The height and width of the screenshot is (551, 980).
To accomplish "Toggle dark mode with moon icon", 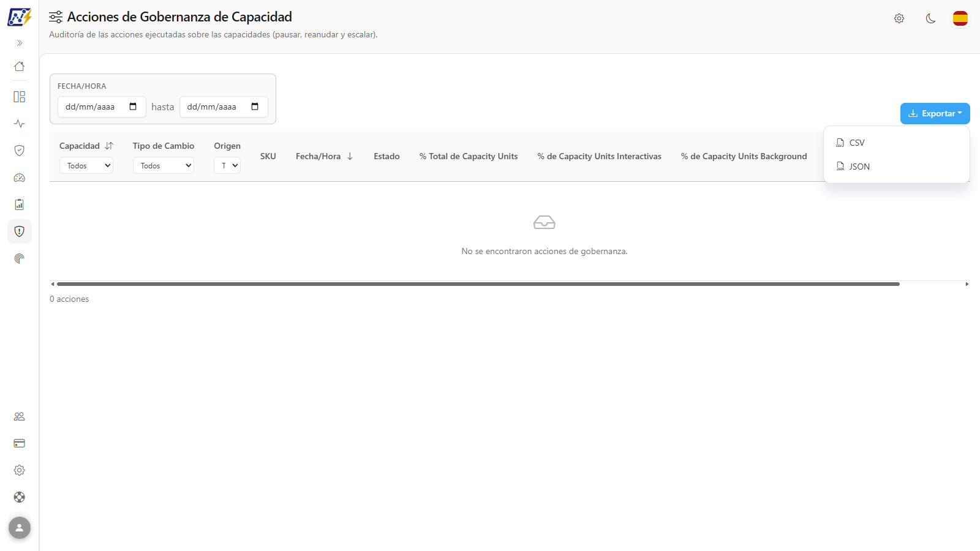I will click(x=931, y=18).
